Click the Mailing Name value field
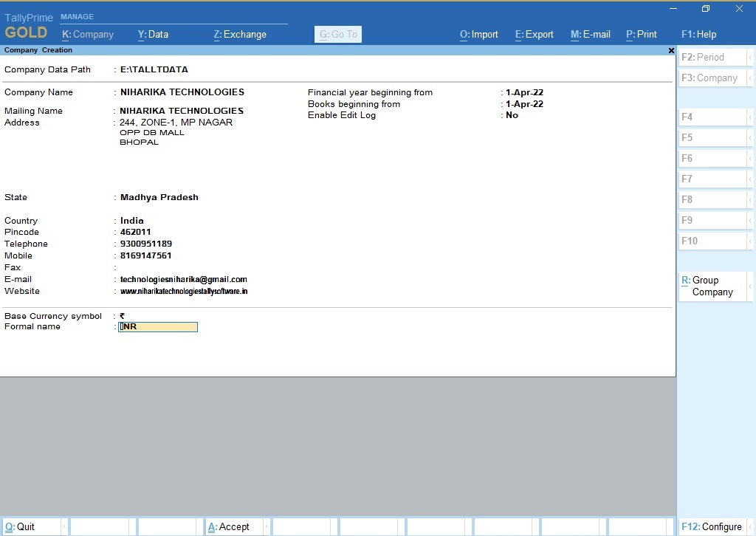The image size is (756, 536). (x=182, y=111)
